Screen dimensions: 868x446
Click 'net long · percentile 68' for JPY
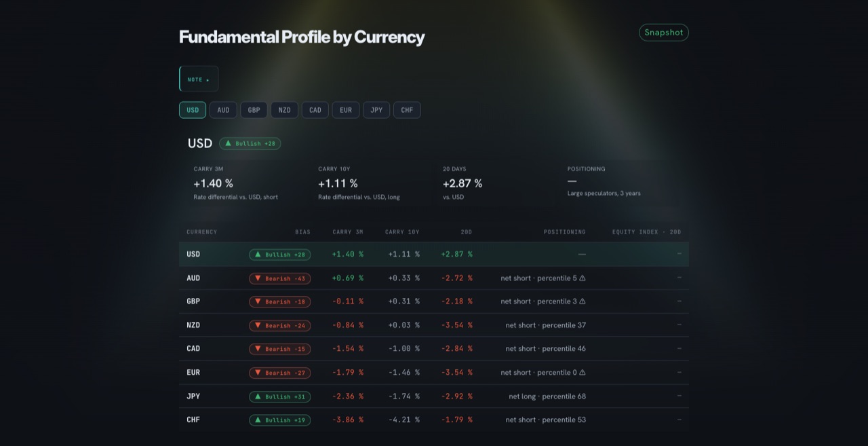(x=547, y=396)
